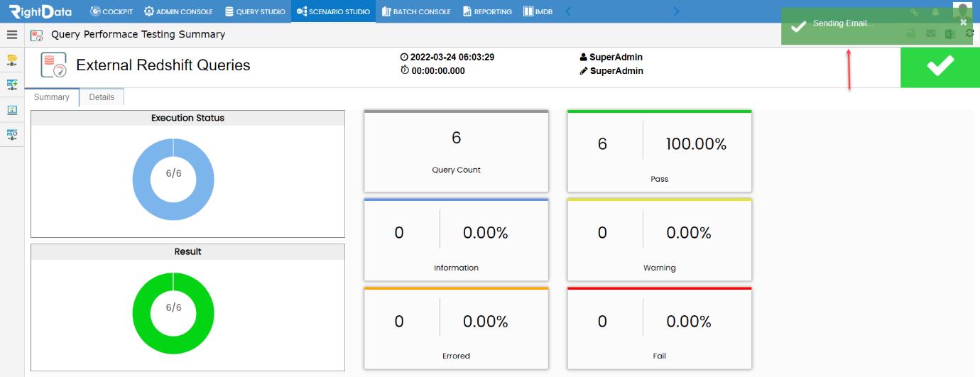Click the large green checkmark status box
Screen dimensions: 980x377
pos(940,67)
